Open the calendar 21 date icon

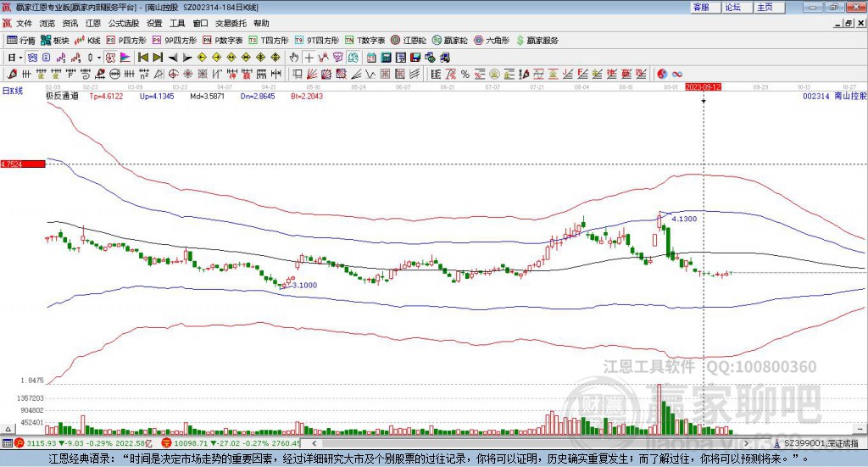click(371, 58)
